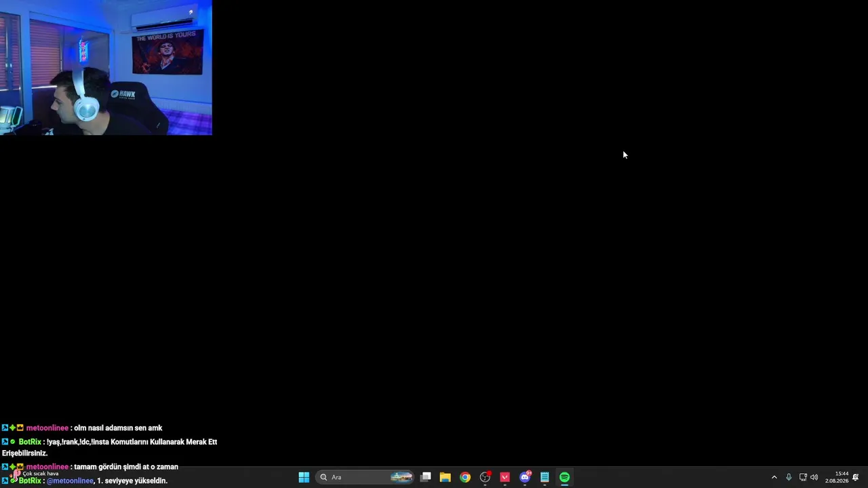Open the notification bell icon

click(x=856, y=477)
